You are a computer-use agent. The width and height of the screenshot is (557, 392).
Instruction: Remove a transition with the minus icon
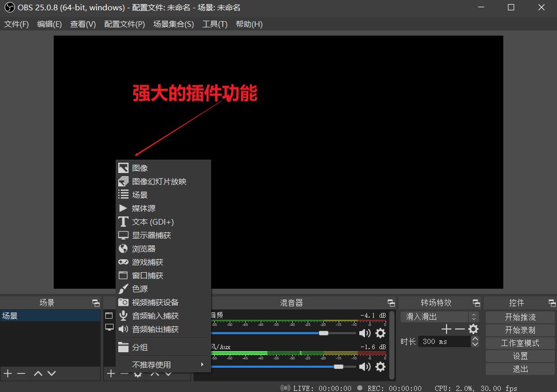tap(459, 329)
